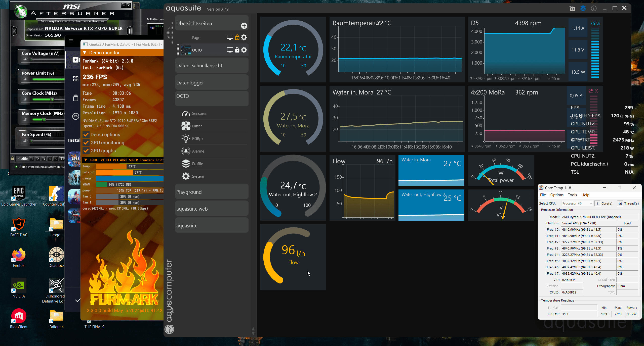The image size is (644, 346).
Task: Open Core Temp Tools menu
Action: pyautogui.click(x=572, y=195)
